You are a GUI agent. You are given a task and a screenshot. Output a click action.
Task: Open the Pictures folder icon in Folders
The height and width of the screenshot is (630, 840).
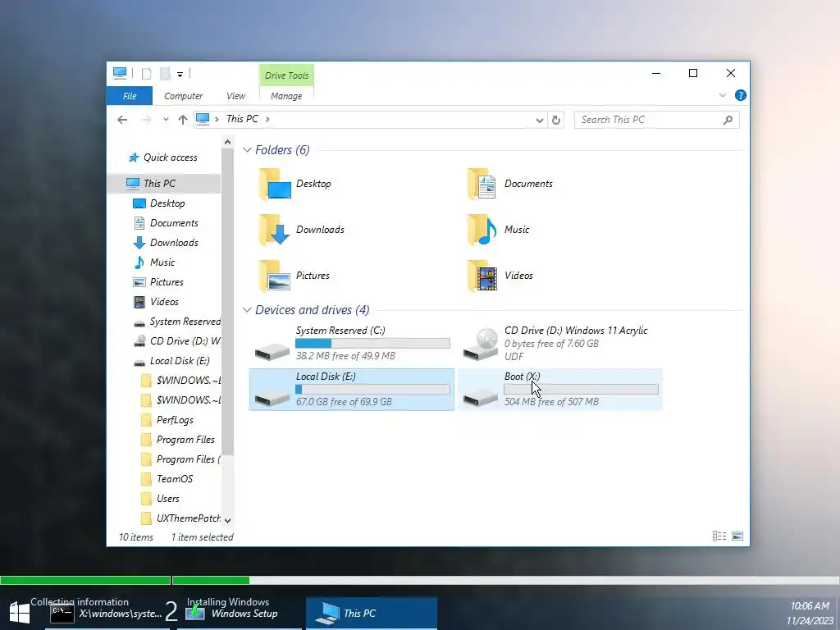(x=274, y=276)
